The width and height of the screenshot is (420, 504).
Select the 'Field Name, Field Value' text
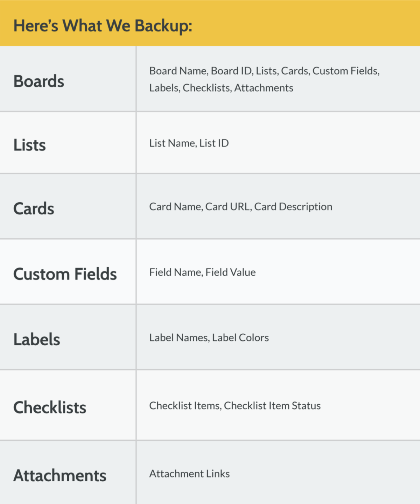tap(202, 272)
